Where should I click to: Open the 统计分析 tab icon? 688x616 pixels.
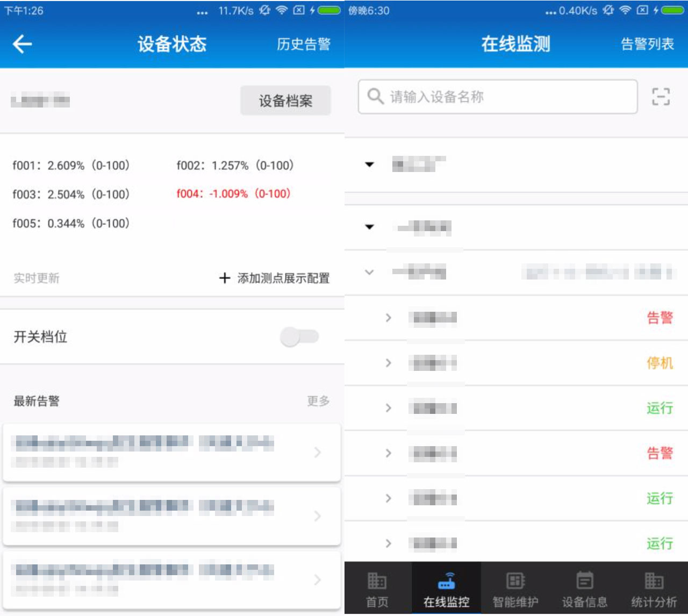pyautogui.click(x=654, y=582)
